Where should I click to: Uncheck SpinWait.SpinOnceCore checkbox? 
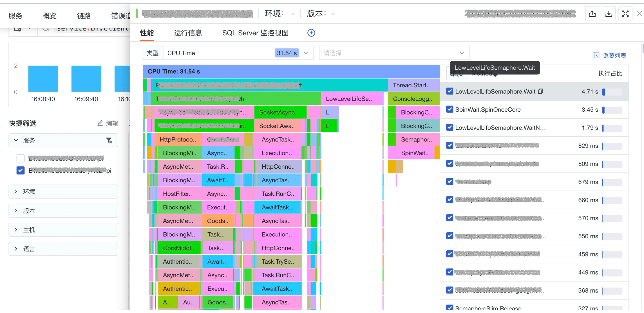[449, 109]
